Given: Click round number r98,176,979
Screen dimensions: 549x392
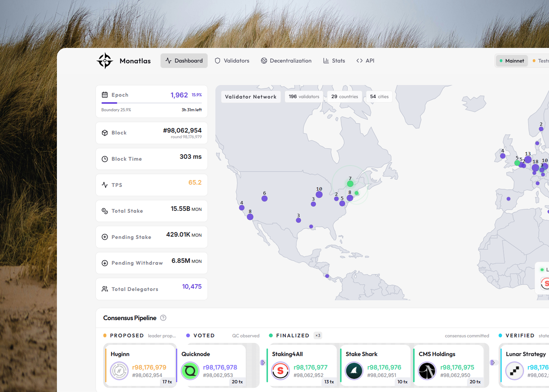Looking at the screenshot, I should [149, 367].
